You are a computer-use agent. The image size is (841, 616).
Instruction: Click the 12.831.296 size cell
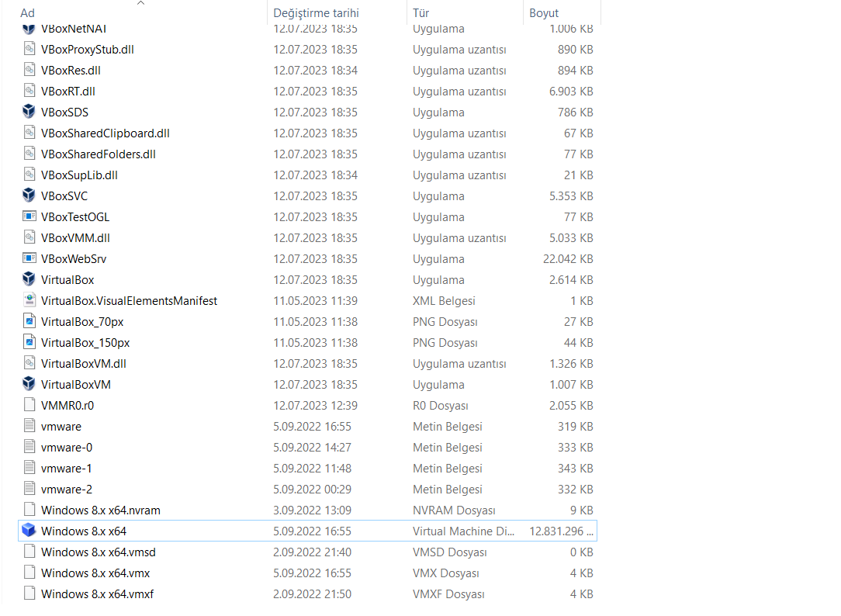pos(561,531)
